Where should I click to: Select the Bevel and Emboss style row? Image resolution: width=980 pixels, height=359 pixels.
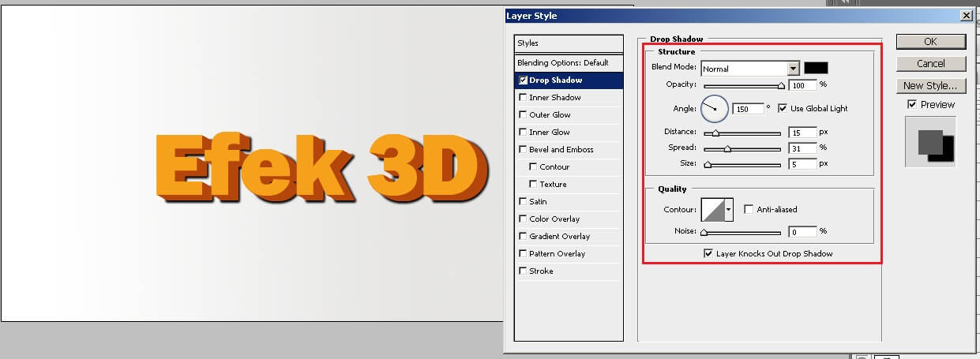[569, 150]
